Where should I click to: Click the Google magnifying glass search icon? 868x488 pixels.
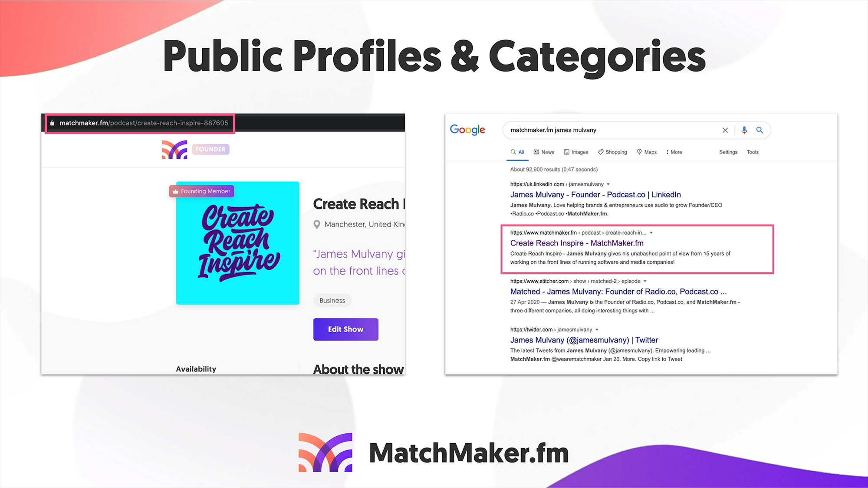click(759, 130)
